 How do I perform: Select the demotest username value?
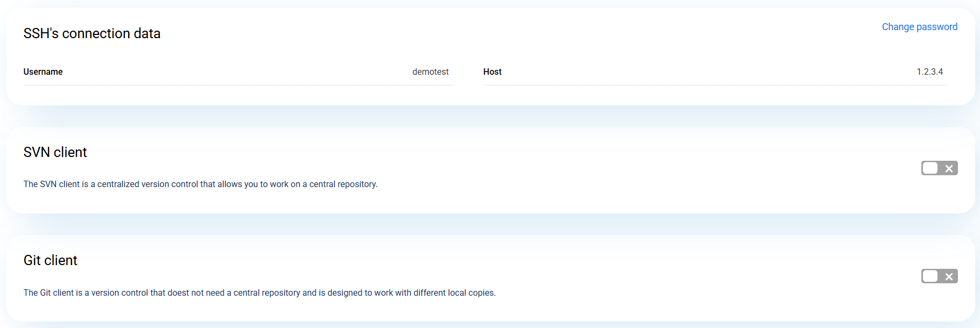430,72
